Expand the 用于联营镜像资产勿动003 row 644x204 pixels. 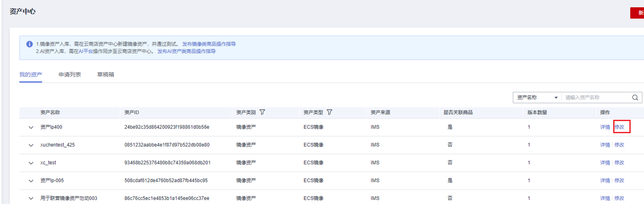[31, 198]
